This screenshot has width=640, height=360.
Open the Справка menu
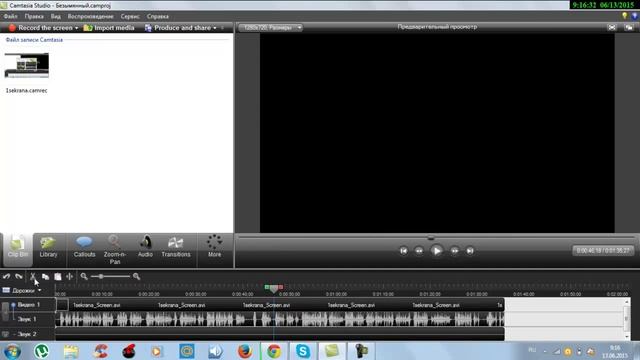click(158, 16)
